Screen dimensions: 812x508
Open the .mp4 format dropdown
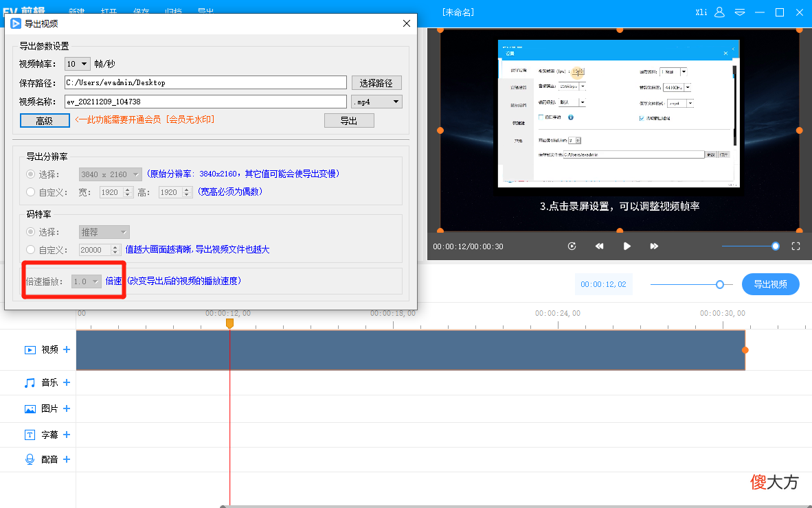pos(376,102)
